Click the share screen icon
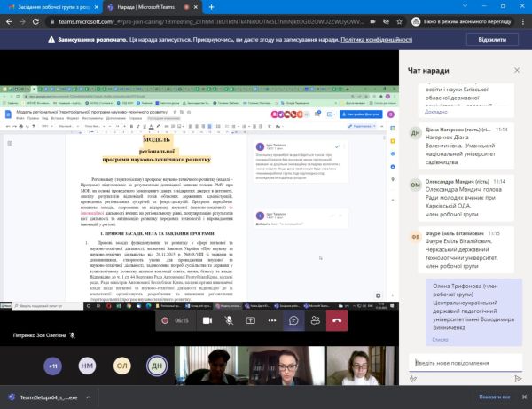The width and height of the screenshot is (532, 409). [251, 320]
